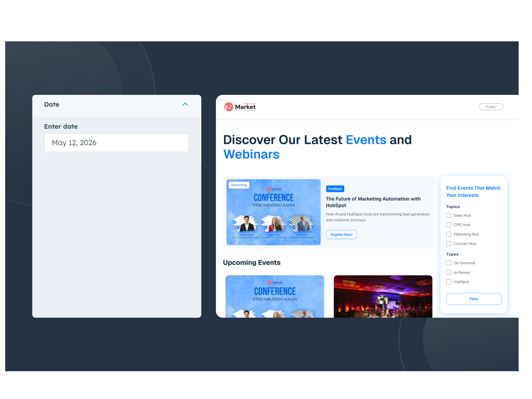
Task: Open 'The Future of Marketing Automation' title
Action: click(373, 202)
